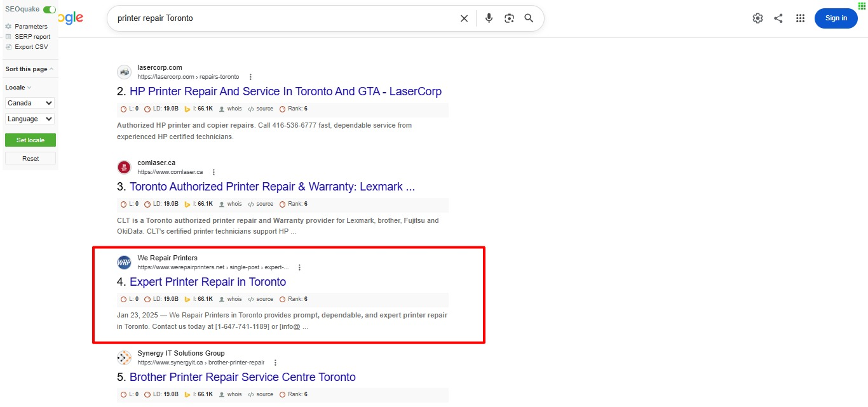This screenshot has width=868, height=407.
Task: Click the Sign in button
Action: pos(836,18)
